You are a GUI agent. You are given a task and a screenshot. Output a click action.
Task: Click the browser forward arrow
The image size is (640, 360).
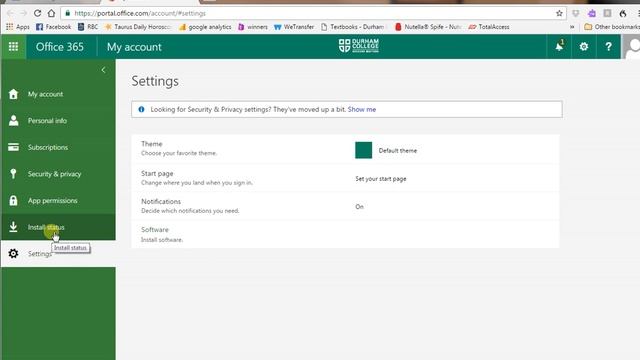coord(23,13)
